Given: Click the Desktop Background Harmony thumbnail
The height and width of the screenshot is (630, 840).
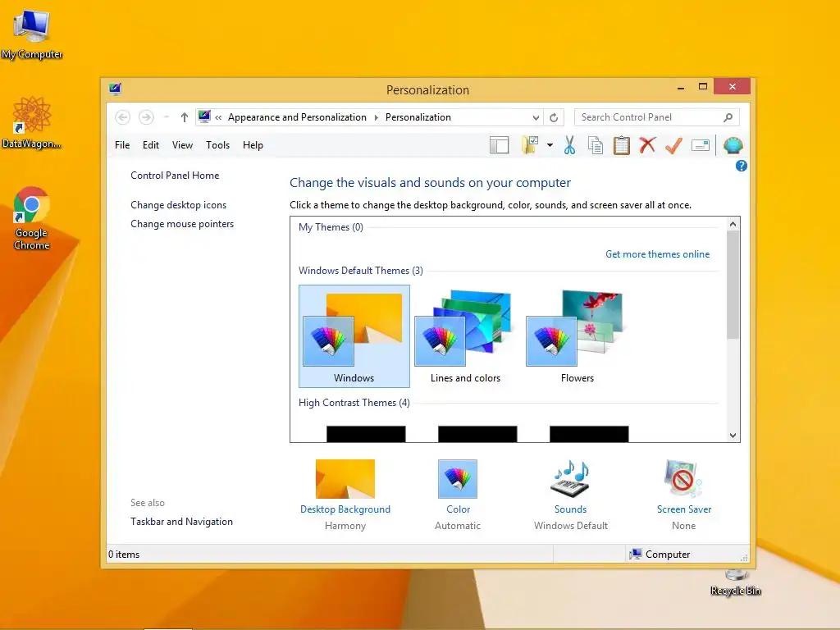Looking at the screenshot, I should tap(345, 479).
